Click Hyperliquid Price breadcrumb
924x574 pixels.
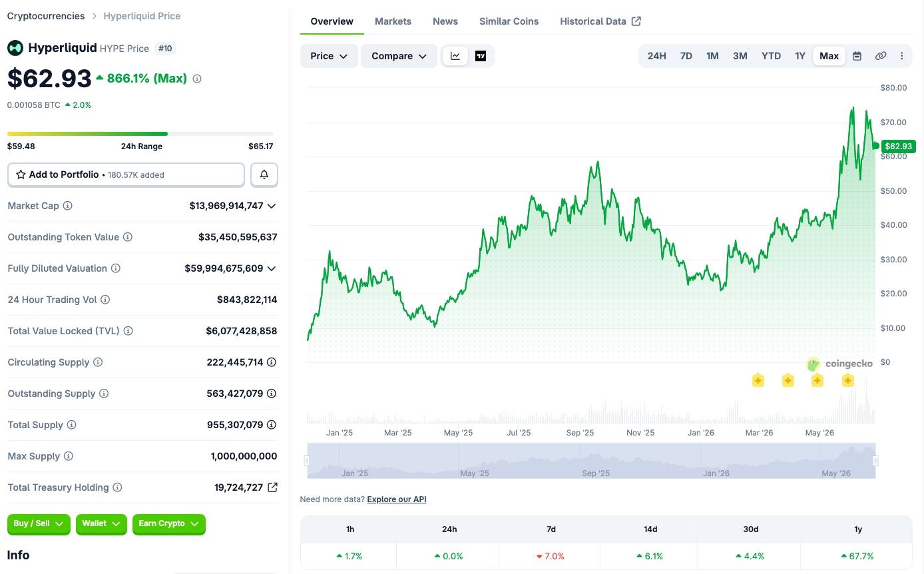click(142, 16)
